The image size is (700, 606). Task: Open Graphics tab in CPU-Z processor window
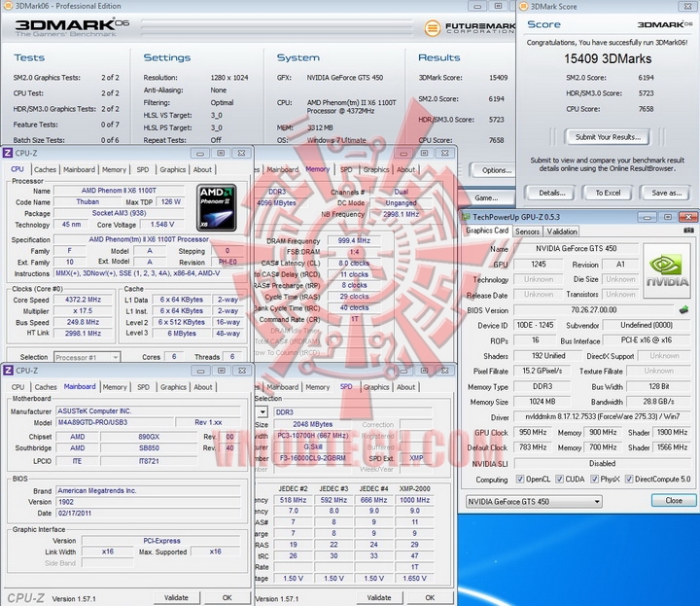(x=173, y=169)
